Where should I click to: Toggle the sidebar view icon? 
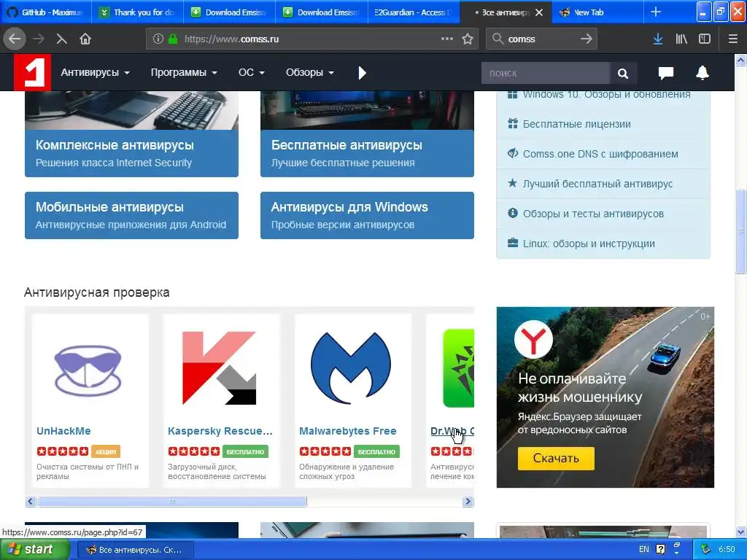pyautogui.click(x=705, y=39)
